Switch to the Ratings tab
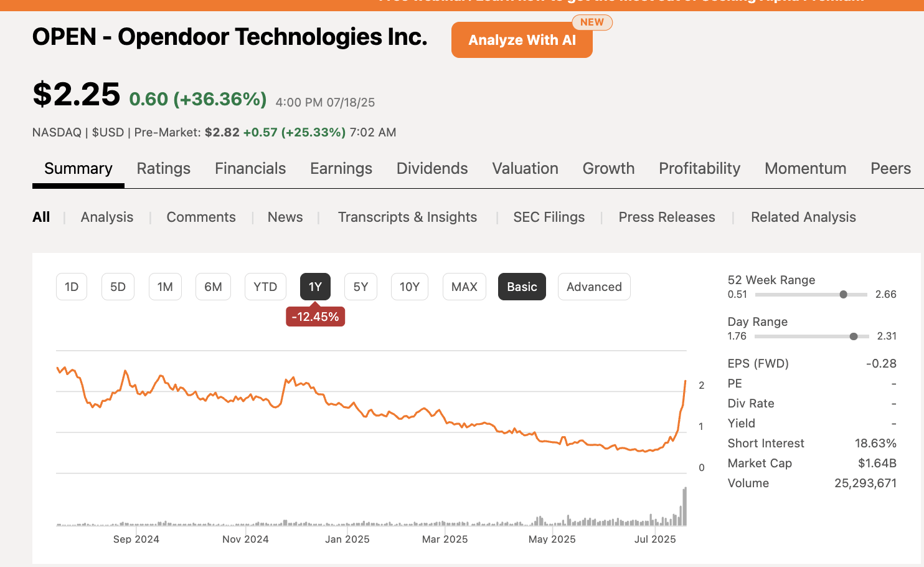The height and width of the screenshot is (567, 924). point(163,168)
